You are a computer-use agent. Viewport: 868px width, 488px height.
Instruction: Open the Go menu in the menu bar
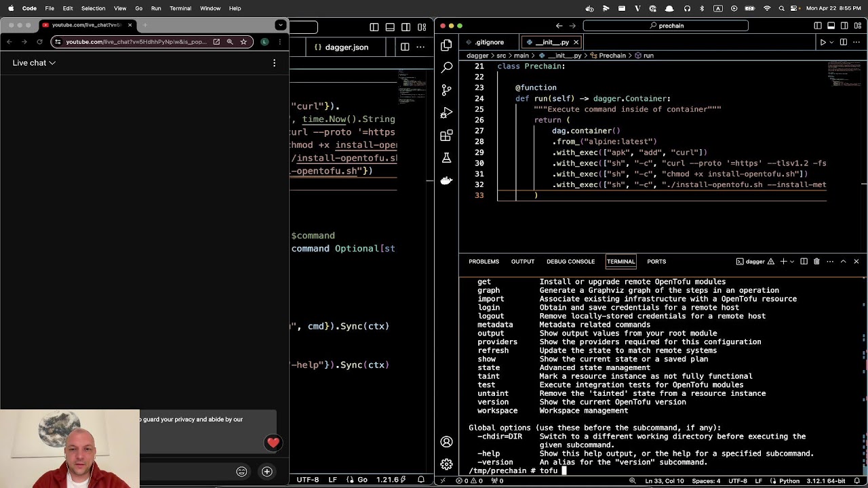138,8
